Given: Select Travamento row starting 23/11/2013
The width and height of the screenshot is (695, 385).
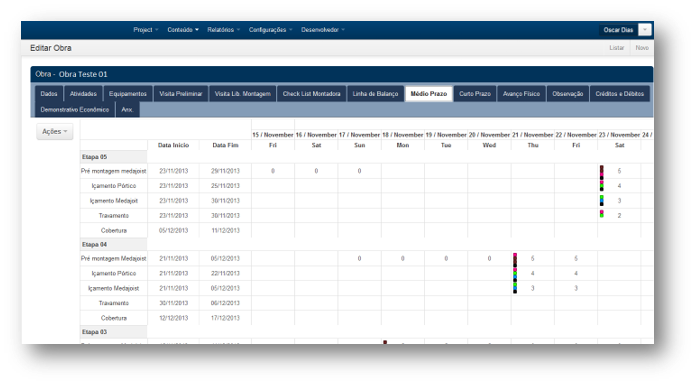Looking at the screenshot, I should [113, 216].
